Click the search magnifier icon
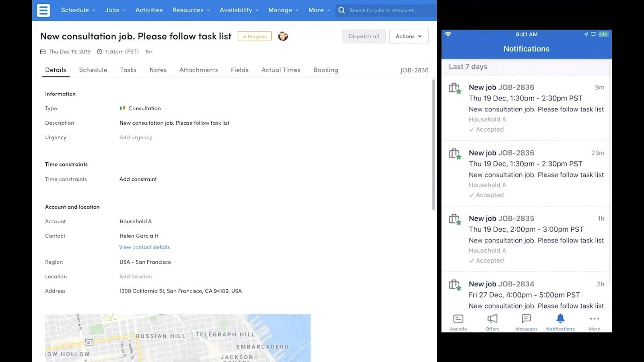This screenshot has width=644, height=362. pos(342,10)
